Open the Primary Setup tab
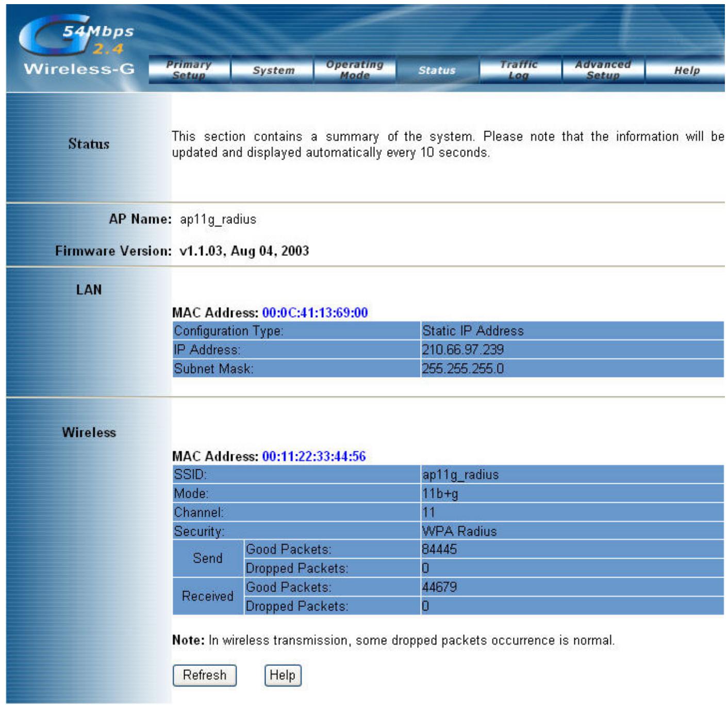 pyautogui.click(x=189, y=70)
